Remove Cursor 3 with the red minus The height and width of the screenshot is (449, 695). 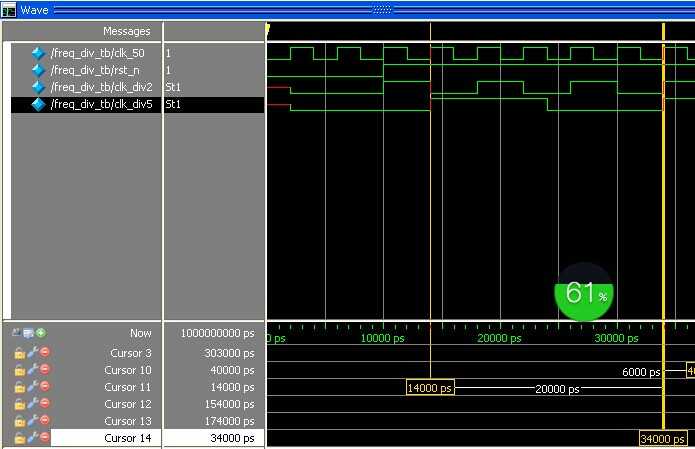click(x=44, y=352)
